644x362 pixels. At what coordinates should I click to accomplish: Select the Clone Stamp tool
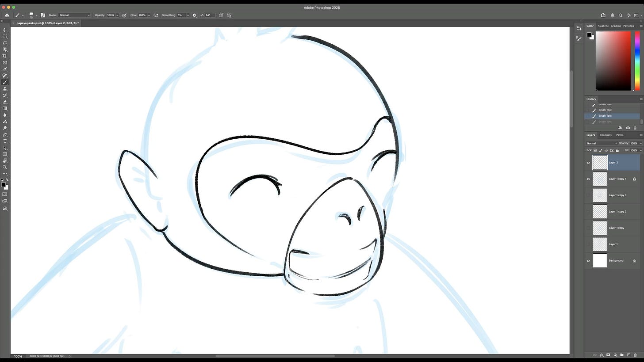(5, 89)
